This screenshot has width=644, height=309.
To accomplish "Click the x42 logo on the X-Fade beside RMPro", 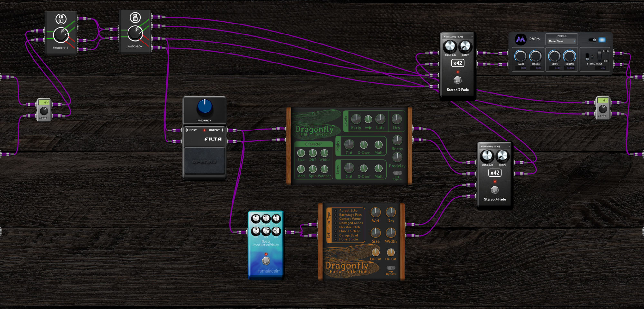I will coord(458,63).
